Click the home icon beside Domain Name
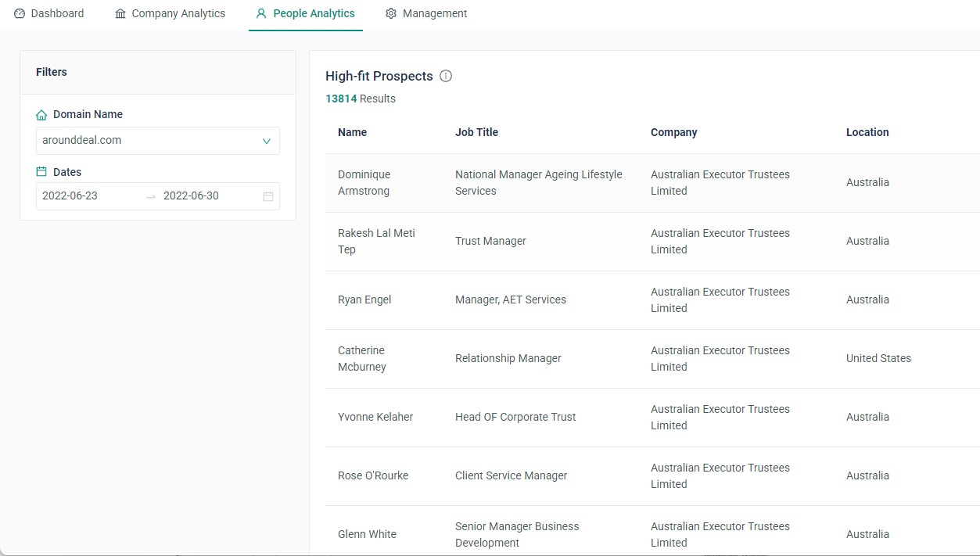 pyautogui.click(x=41, y=115)
